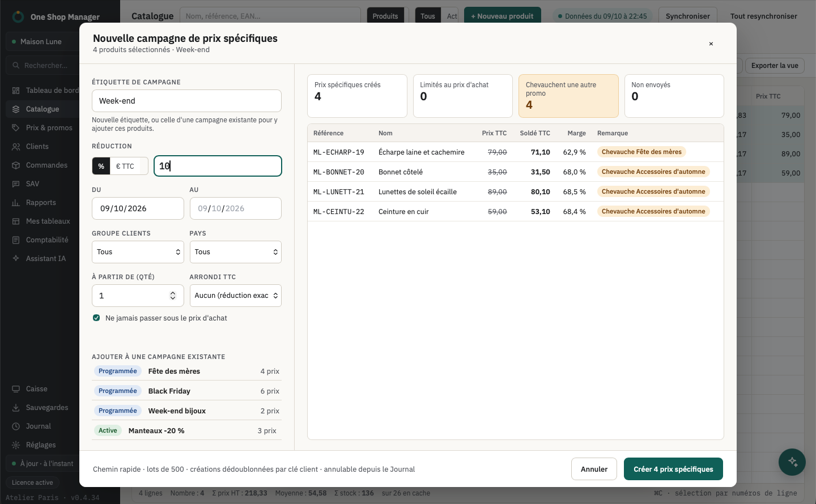Close the campaign dialog with the × button
This screenshot has height=504, width=816.
(x=711, y=44)
